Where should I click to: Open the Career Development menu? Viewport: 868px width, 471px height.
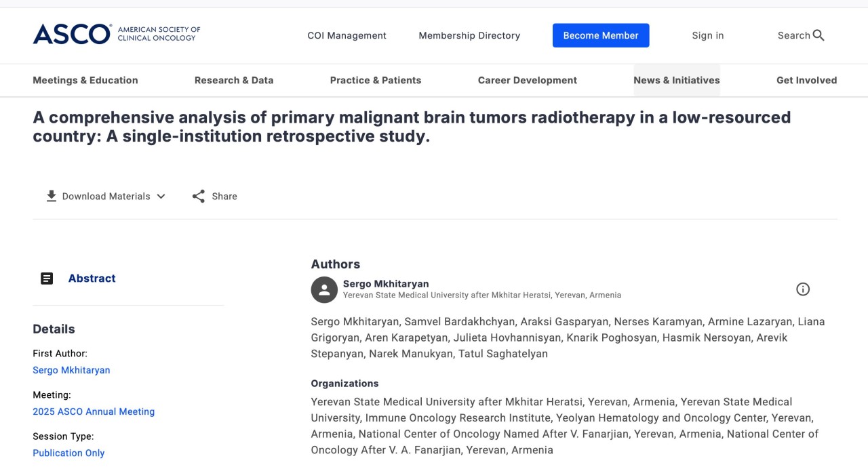528,80
